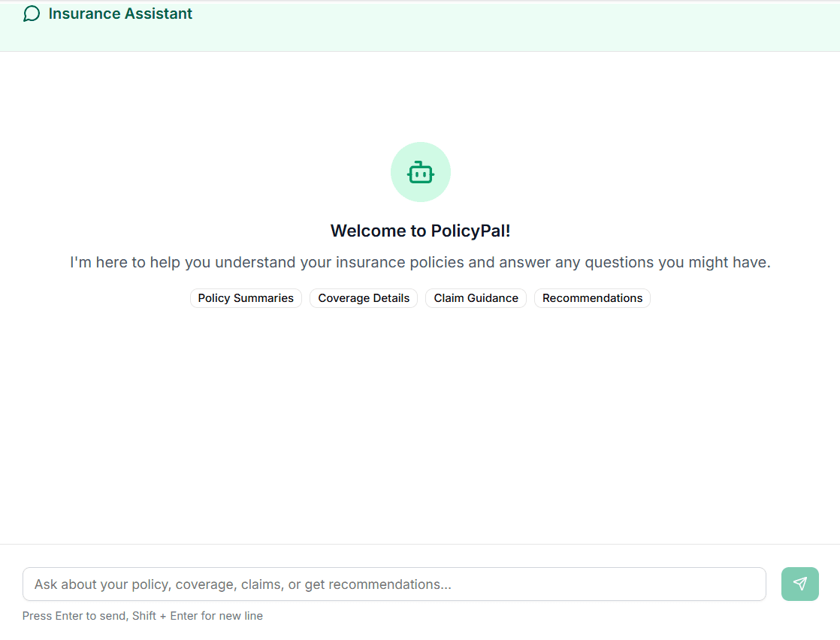Select the Policy Summaries suggestion chip
Image resolution: width=840 pixels, height=640 pixels.
tap(246, 298)
